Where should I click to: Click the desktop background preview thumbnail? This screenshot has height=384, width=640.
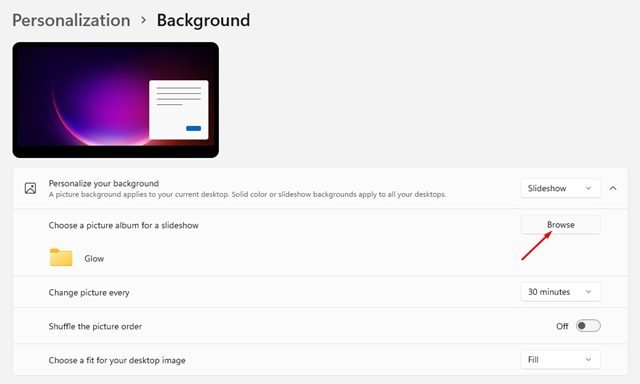[116, 100]
